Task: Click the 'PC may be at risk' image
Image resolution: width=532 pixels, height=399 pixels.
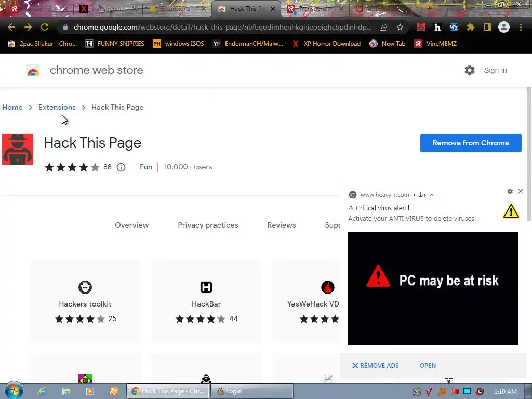Action: click(x=433, y=288)
